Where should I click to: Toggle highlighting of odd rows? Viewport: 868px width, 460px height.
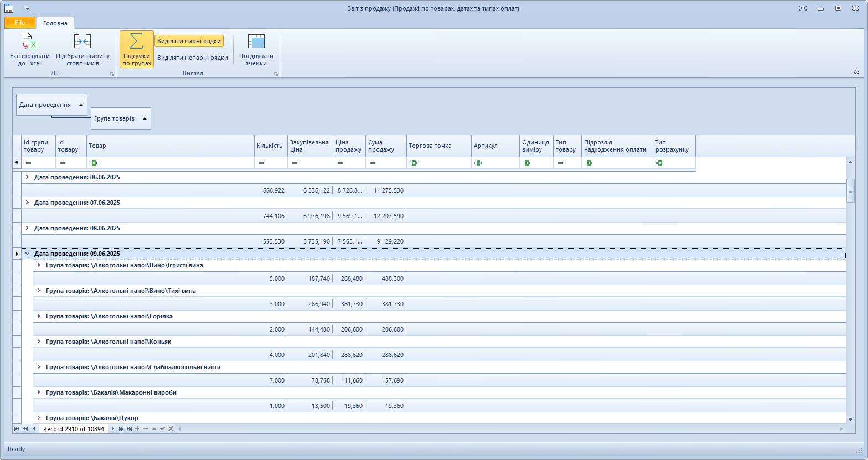click(x=193, y=58)
